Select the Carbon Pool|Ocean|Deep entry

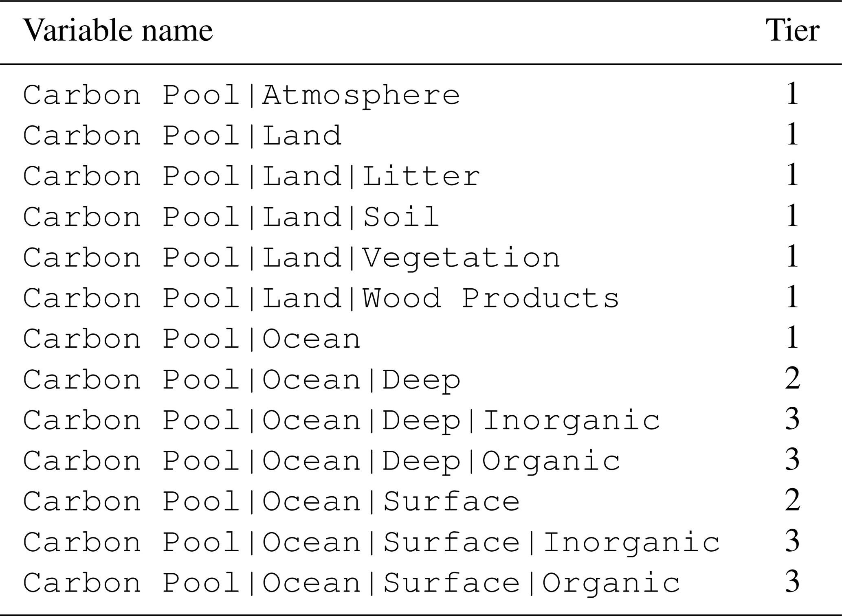242,380
